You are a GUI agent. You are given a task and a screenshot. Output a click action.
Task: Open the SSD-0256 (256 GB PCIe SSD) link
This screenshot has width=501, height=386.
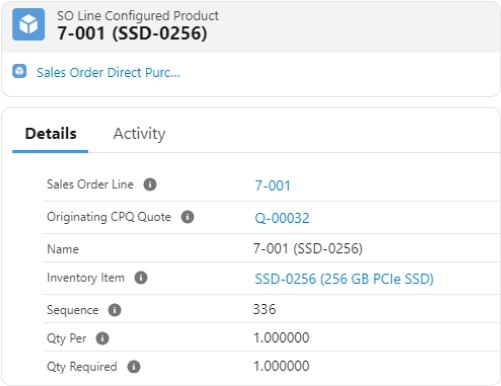pyautogui.click(x=344, y=279)
